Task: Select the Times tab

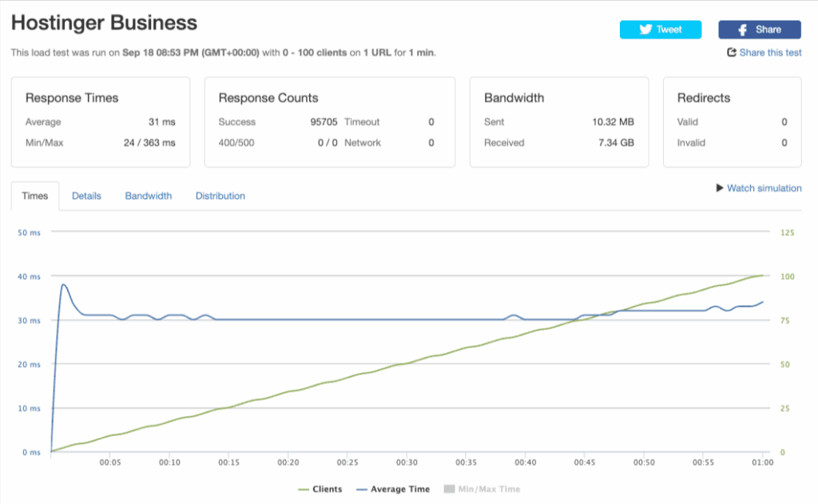Action: 35,196
